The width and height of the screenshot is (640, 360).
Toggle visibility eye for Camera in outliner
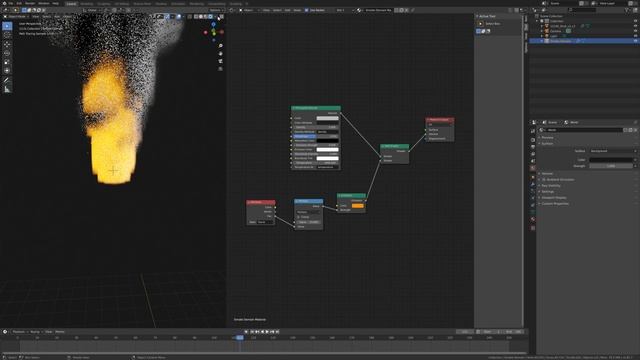635,31
